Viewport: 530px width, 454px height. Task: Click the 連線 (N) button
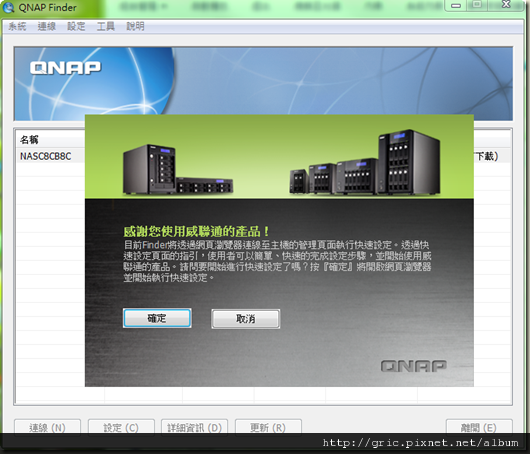(x=47, y=427)
